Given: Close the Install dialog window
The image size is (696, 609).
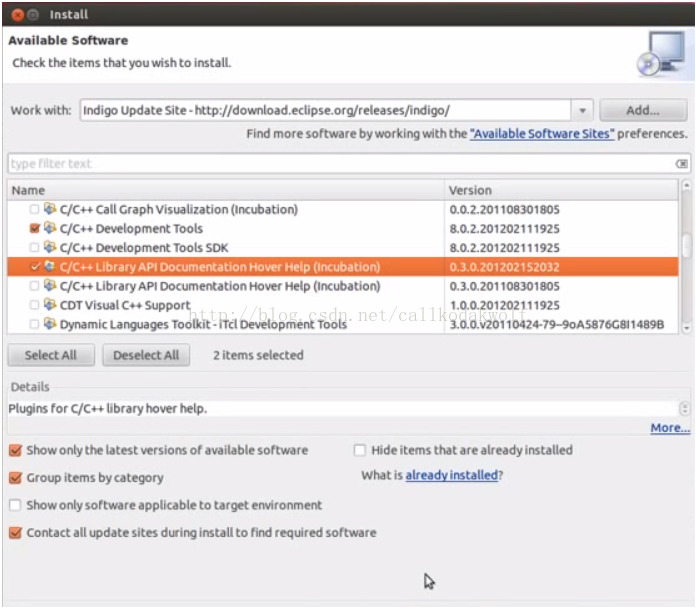Looking at the screenshot, I should coord(17,15).
